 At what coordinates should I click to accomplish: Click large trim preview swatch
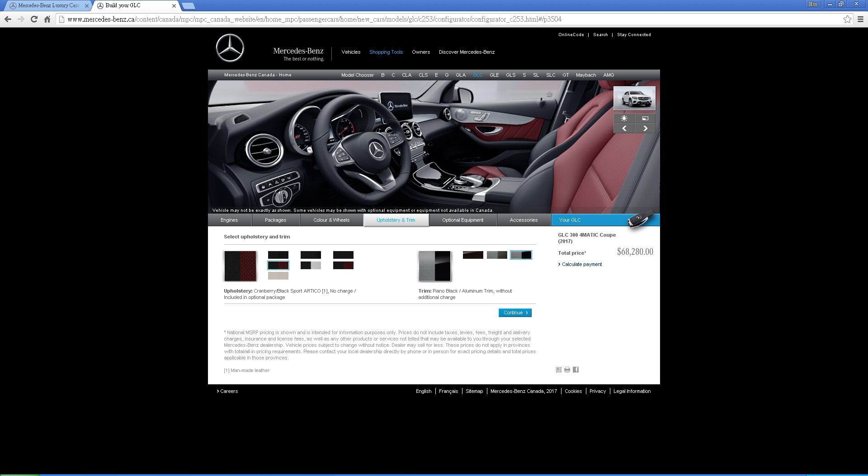coord(434,266)
